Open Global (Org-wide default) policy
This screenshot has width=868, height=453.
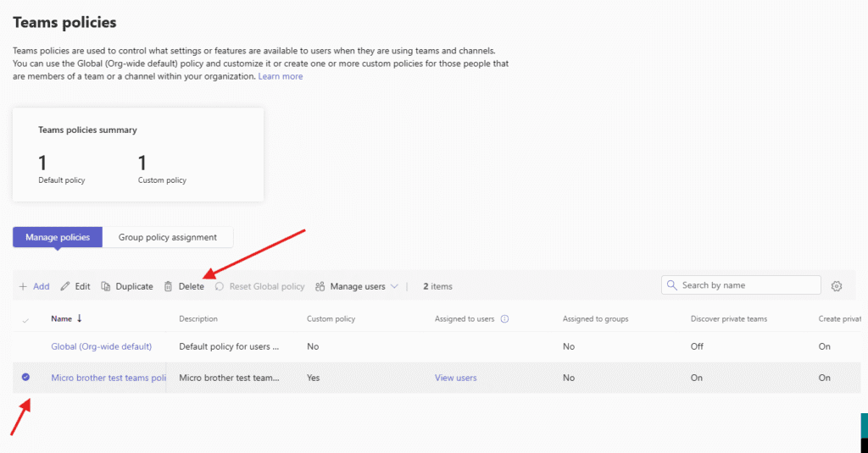[x=101, y=346]
